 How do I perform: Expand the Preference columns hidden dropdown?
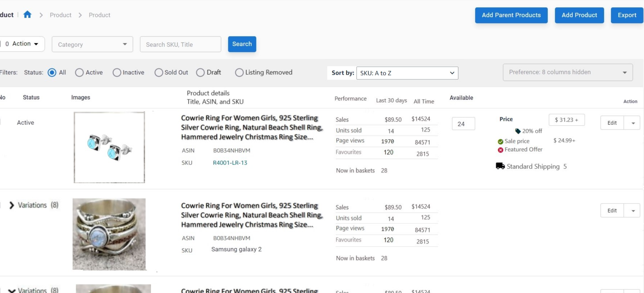pyautogui.click(x=567, y=72)
